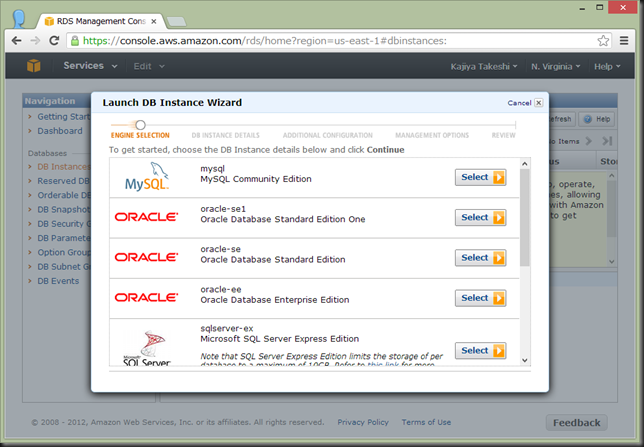This screenshot has width=644, height=447.
Task: Click the SQL Server logo
Action: point(147,348)
